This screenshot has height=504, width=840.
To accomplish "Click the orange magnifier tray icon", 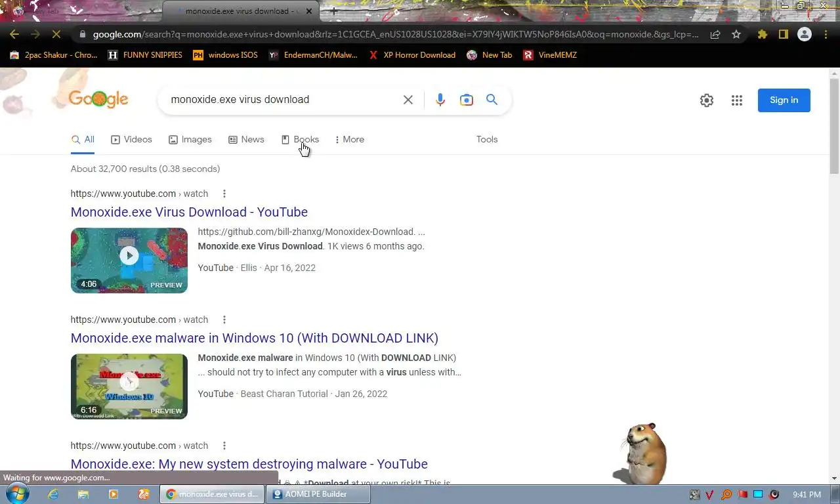I will coord(726,494).
